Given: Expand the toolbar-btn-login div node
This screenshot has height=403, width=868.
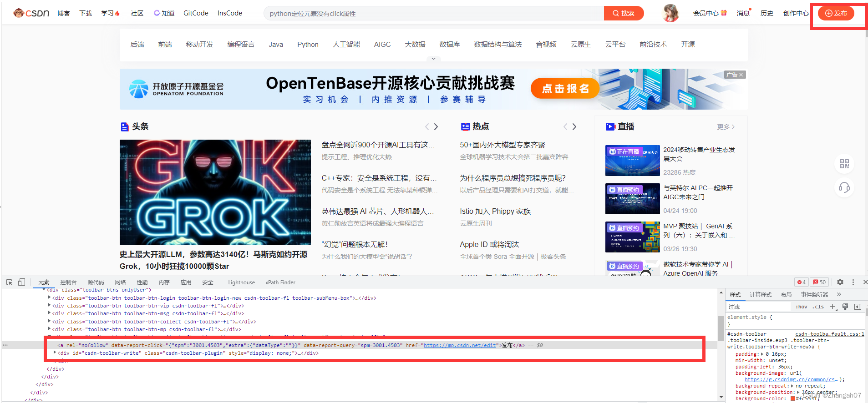Looking at the screenshot, I should point(49,297).
